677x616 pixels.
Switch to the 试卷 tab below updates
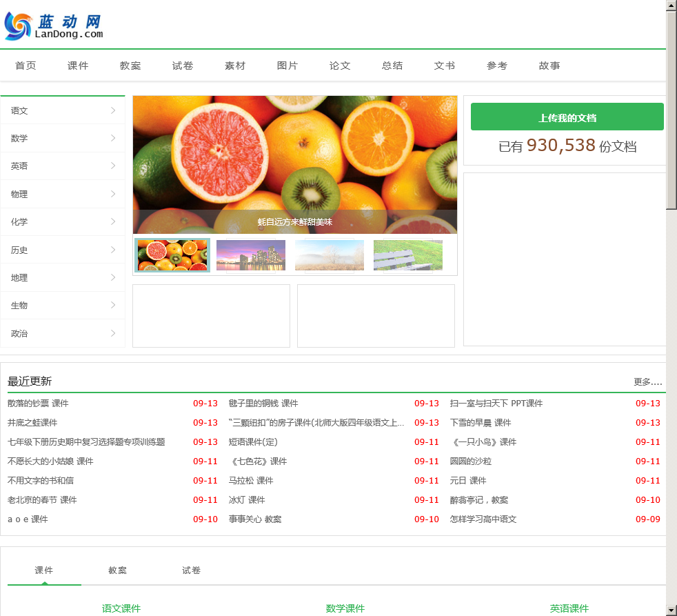point(191,570)
